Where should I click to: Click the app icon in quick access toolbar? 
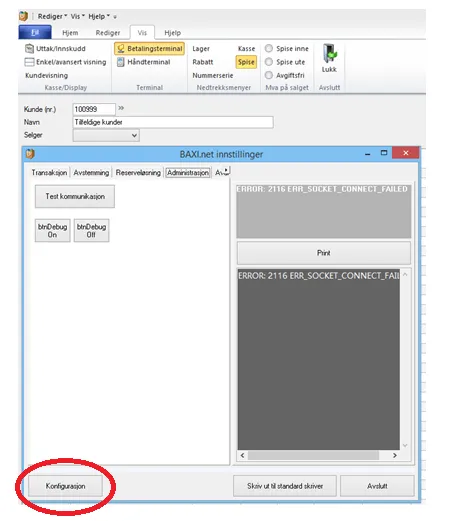[x=23, y=16]
